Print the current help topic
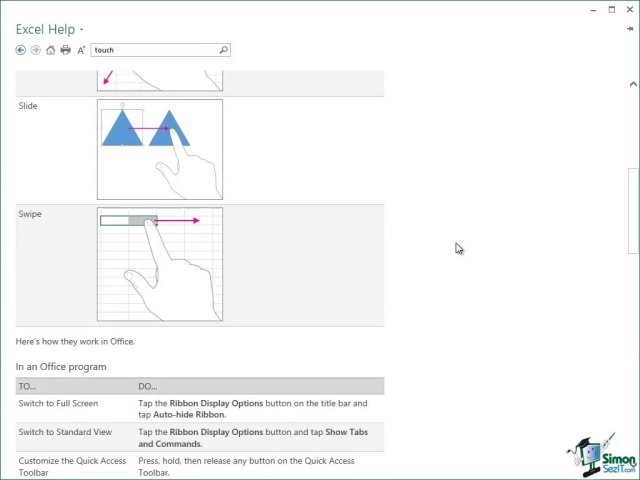This screenshot has height=480, width=640. point(66,50)
